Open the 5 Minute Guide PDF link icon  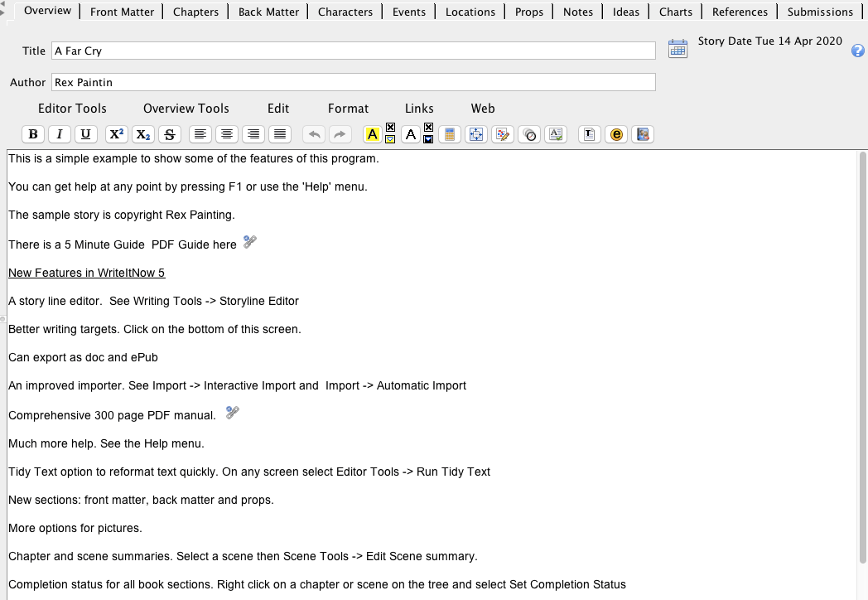(x=249, y=242)
